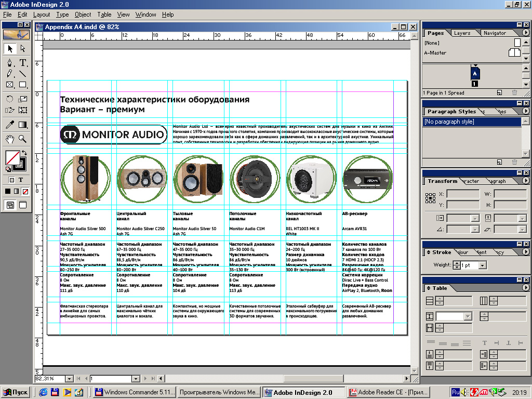Swap fill and stroke colors
Viewport: 532px width, 399px height.
click(23, 153)
